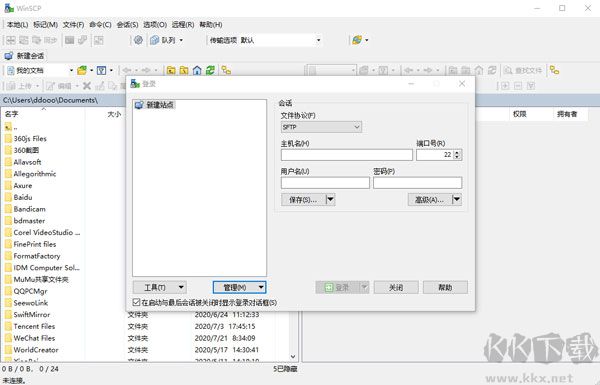The height and width of the screenshot is (385, 600).
Task: Select New Site (新建站点) in site tree
Action: click(x=155, y=105)
